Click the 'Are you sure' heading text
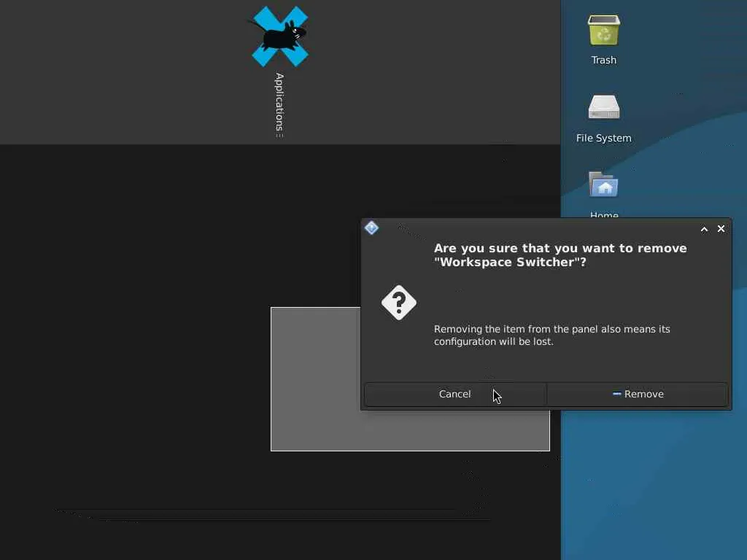 [x=560, y=255]
